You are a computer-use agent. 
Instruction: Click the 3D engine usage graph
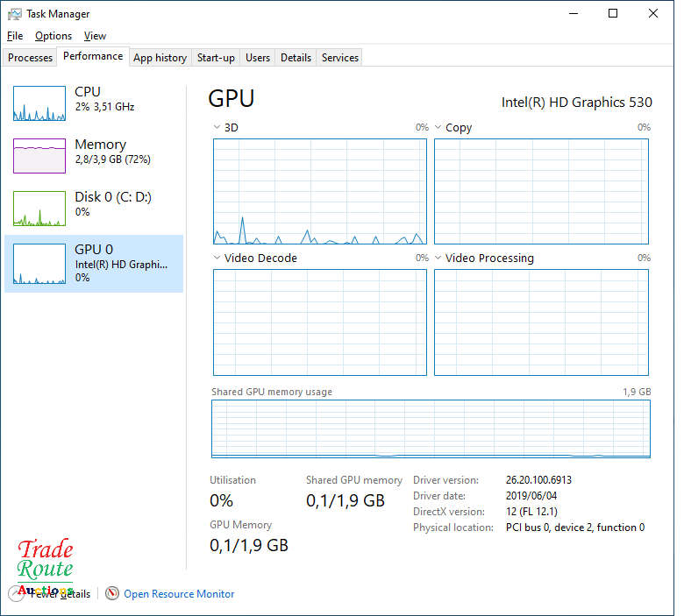pyautogui.click(x=320, y=191)
